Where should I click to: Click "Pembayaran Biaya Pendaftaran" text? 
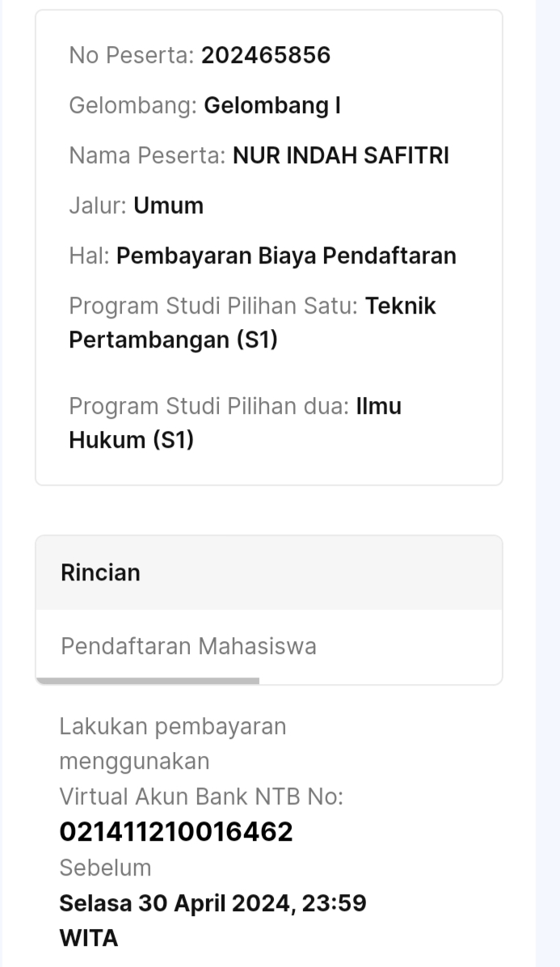[286, 255]
